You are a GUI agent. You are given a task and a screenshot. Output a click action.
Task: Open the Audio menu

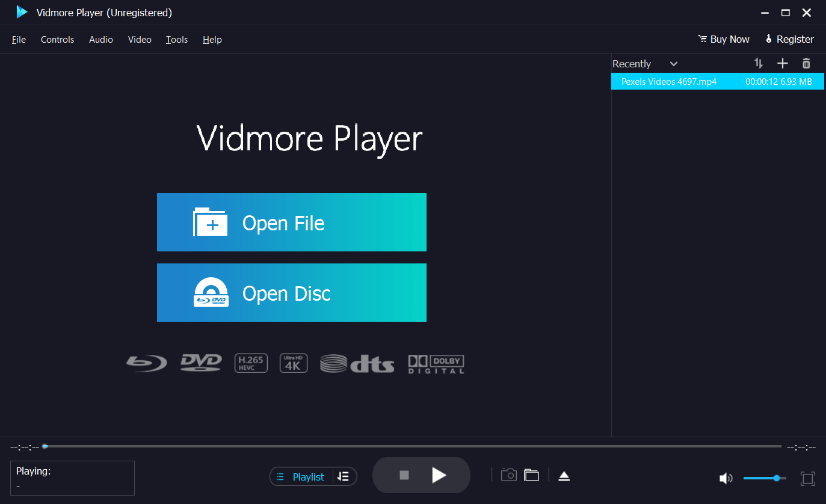tap(101, 40)
